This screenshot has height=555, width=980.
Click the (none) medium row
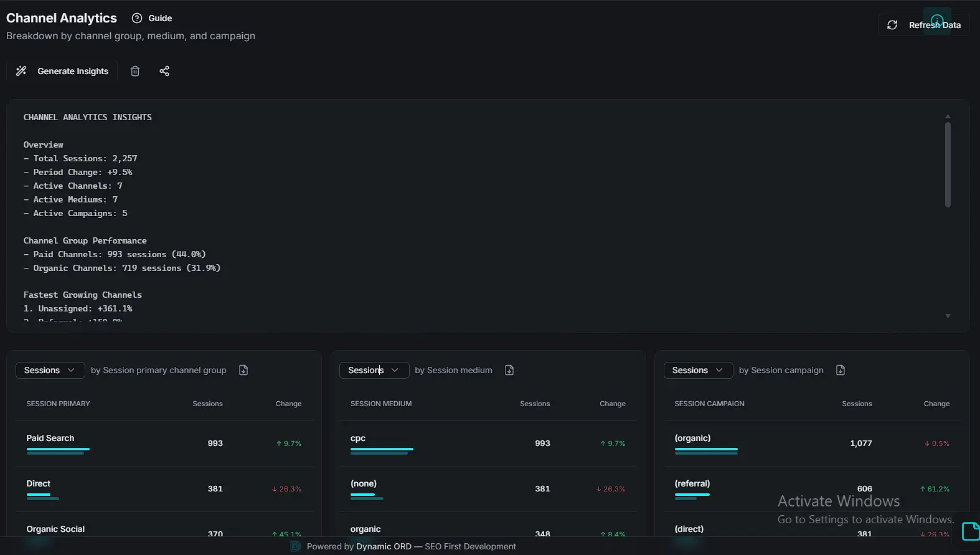[488, 489]
